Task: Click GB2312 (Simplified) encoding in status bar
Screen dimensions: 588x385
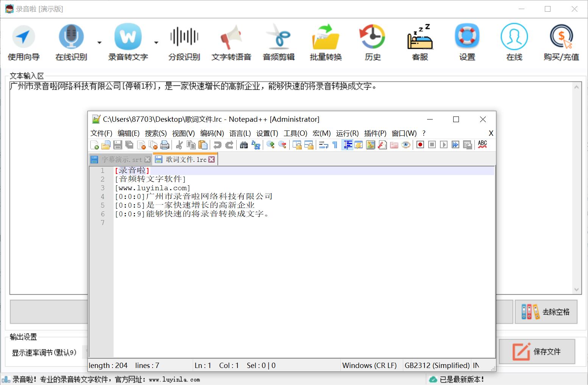Action: [437, 365]
